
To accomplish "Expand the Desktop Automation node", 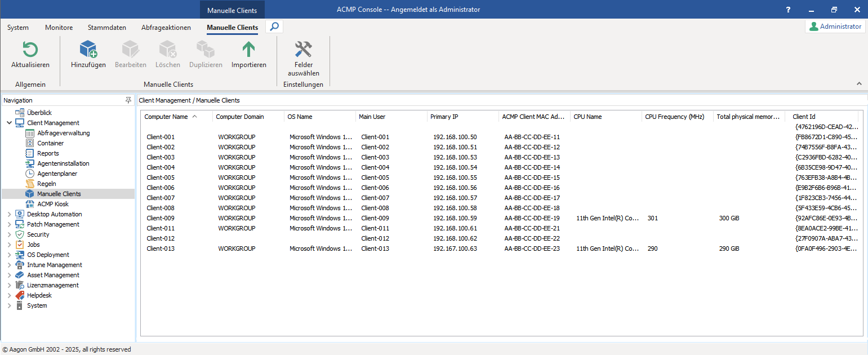I will tap(8, 214).
